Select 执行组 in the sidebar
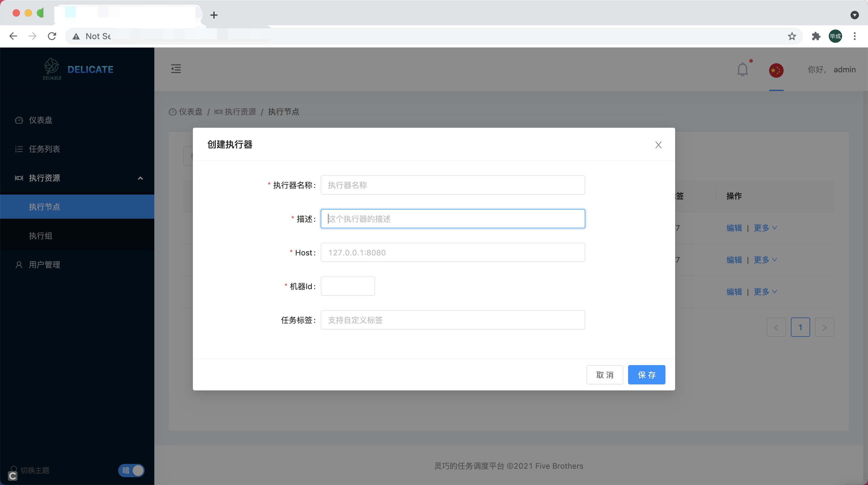This screenshot has width=868, height=485. pyautogui.click(x=40, y=236)
